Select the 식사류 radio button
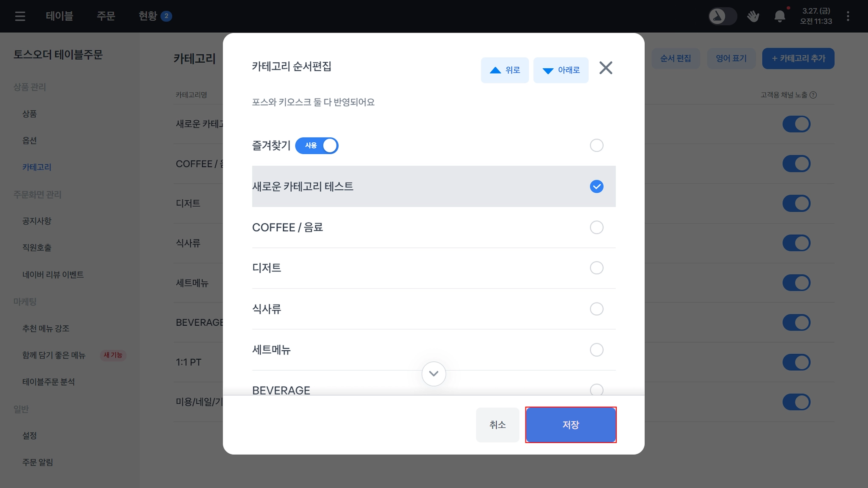This screenshot has width=868, height=488. 596,309
